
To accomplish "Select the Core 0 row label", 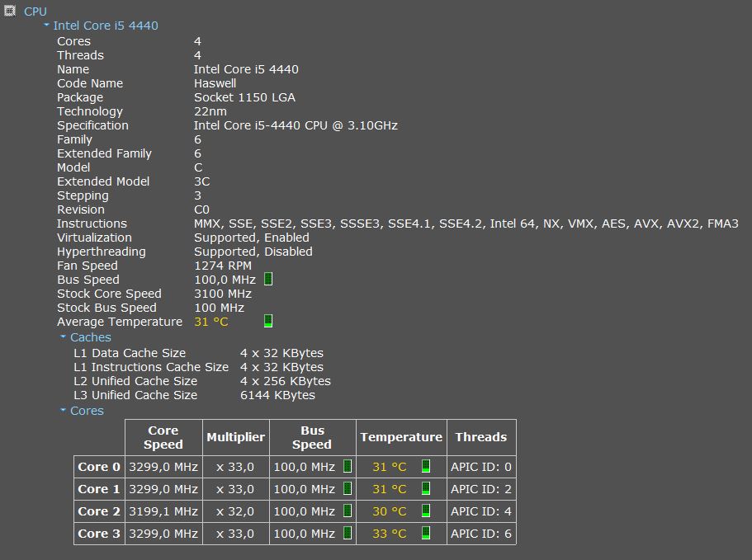I will point(98,467).
